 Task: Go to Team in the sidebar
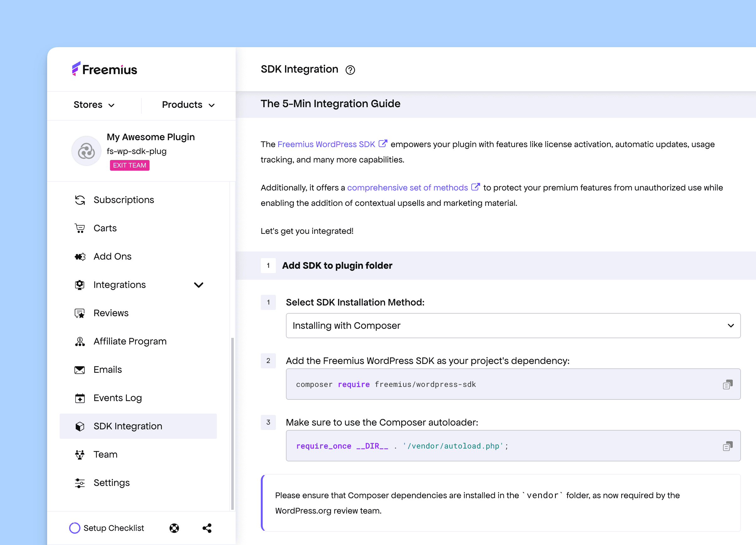[138, 455]
